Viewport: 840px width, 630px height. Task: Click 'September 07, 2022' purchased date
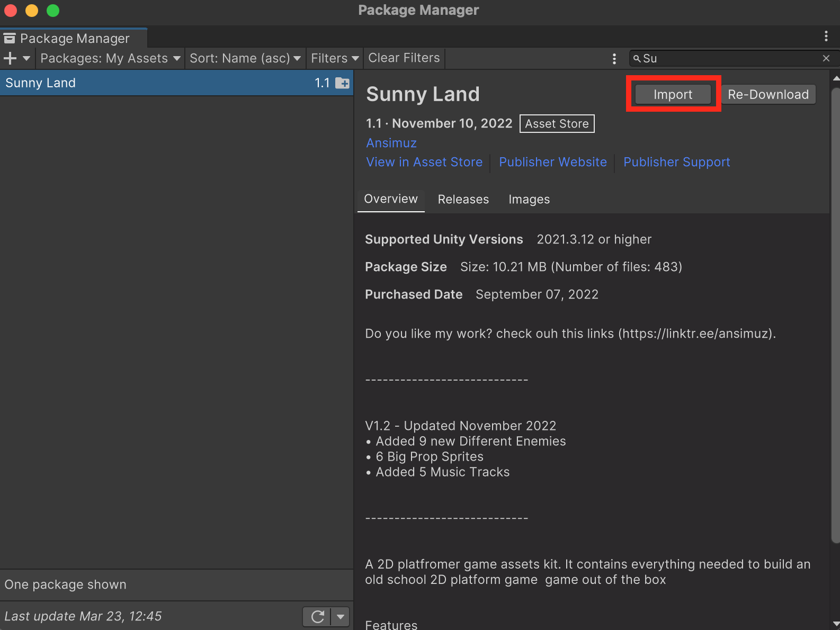click(x=537, y=294)
